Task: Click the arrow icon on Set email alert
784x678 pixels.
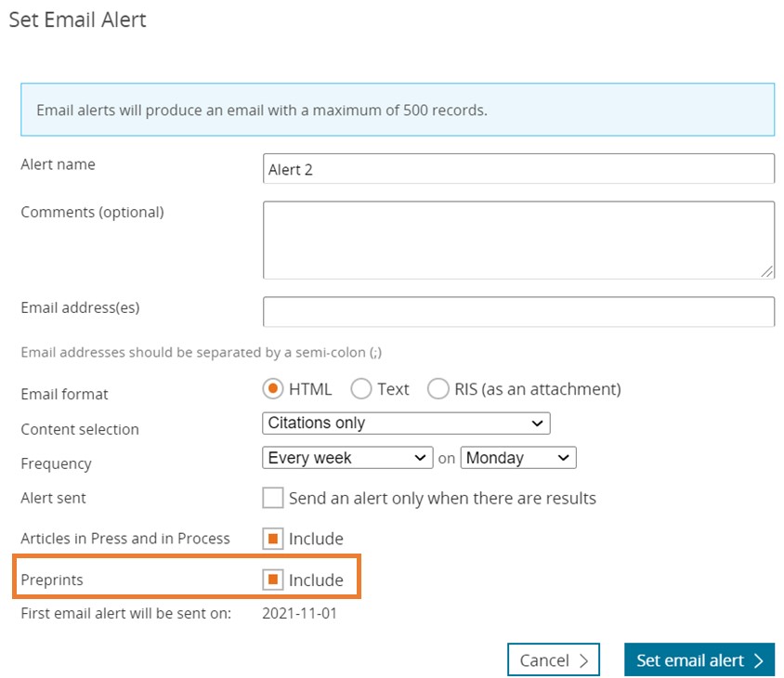Action: 759,660
